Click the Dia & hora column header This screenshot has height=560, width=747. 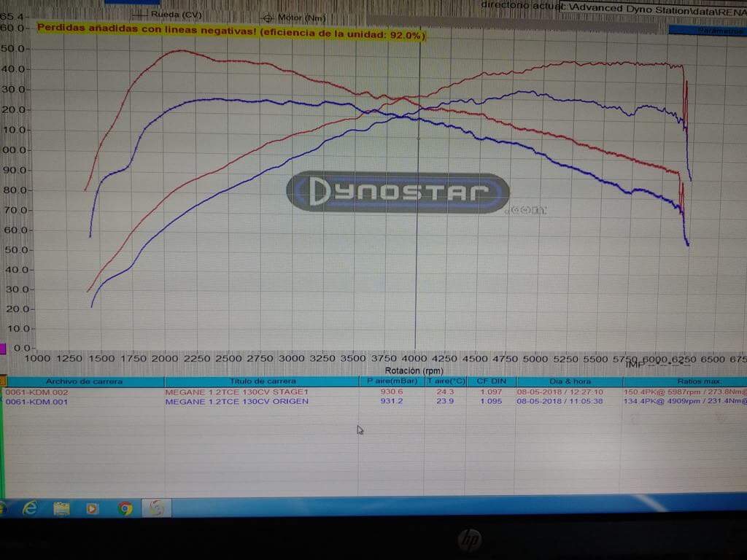[570, 381]
